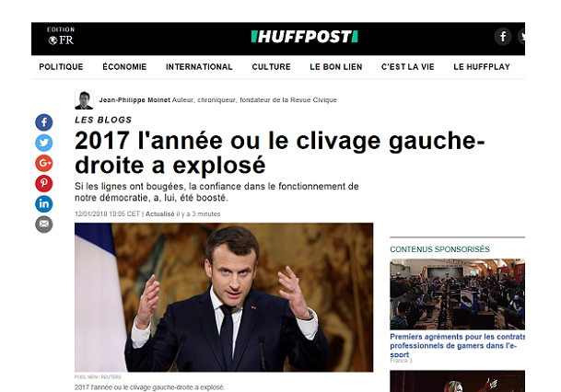Click the Les Blogs category link

pyautogui.click(x=103, y=120)
